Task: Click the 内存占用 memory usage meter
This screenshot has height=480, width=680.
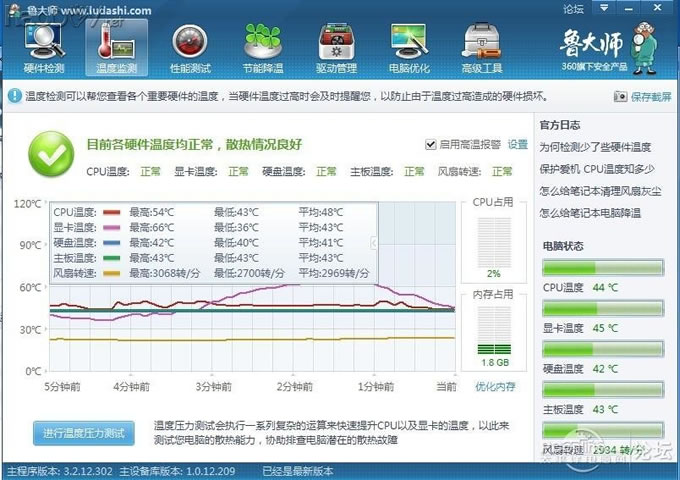Action: tap(495, 336)
